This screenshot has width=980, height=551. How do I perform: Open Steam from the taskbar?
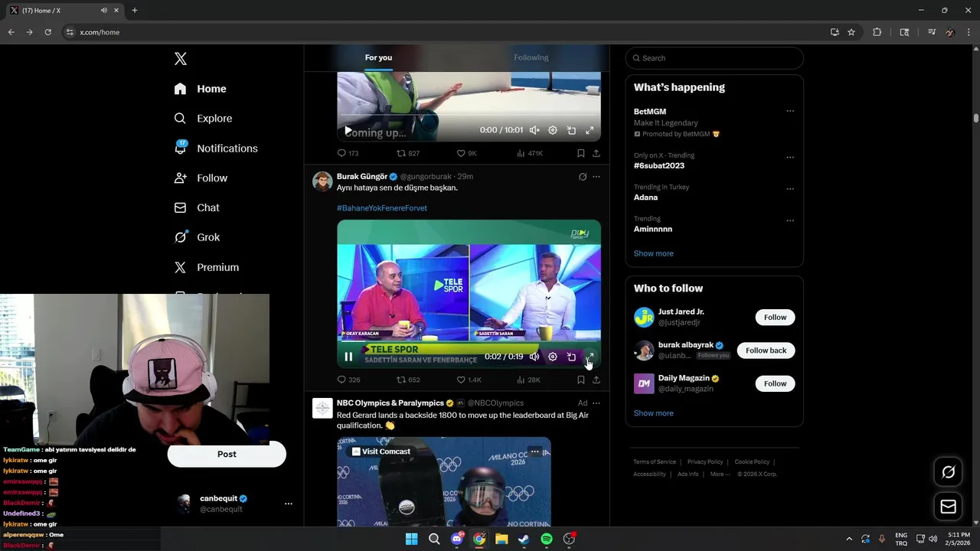point(524,539)
